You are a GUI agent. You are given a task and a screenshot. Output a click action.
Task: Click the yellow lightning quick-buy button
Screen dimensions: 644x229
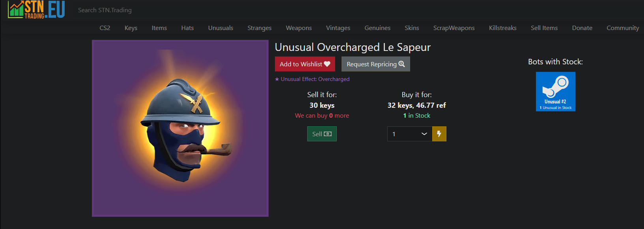pos(439,134)
